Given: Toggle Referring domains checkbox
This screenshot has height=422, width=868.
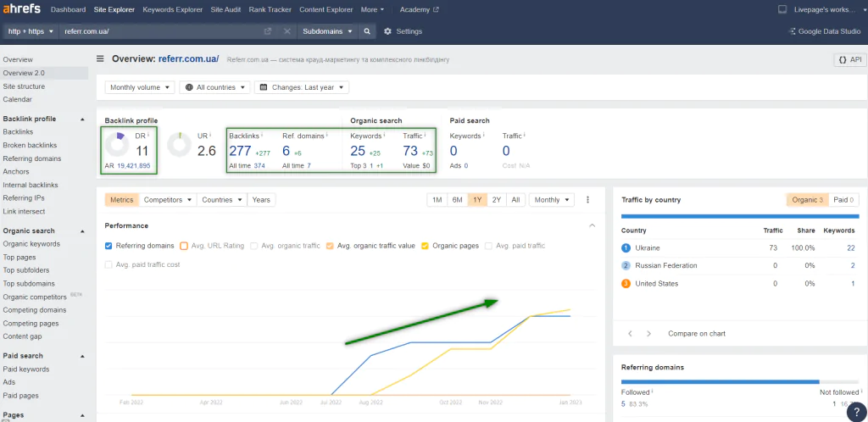Looking at the screenshot, I should 108,246.
